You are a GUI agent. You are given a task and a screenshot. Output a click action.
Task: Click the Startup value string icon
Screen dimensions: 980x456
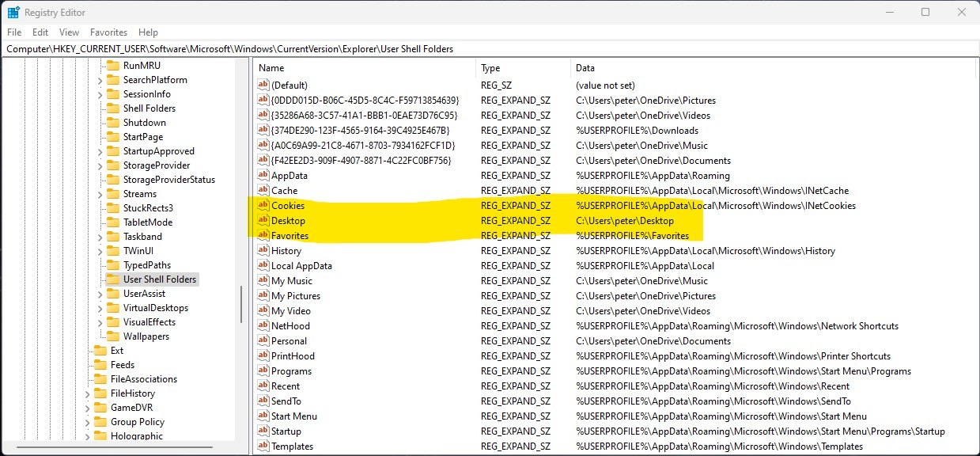[263, 431]
